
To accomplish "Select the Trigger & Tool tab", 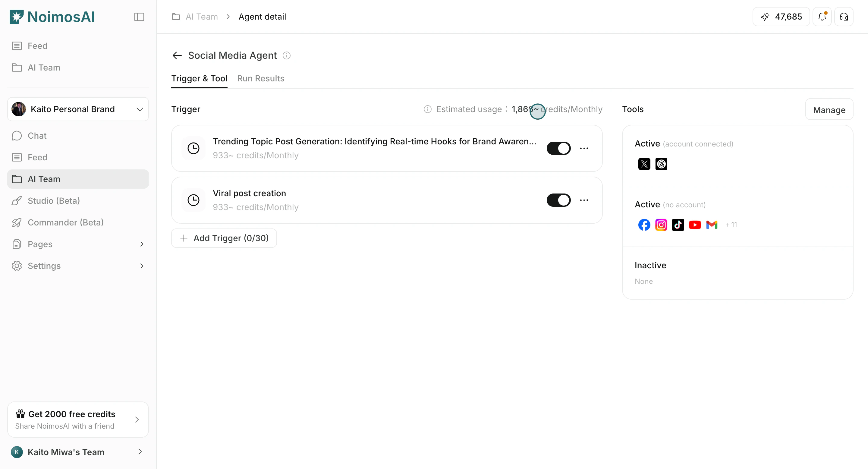I will pyautogui.click(x=199, y=78).
